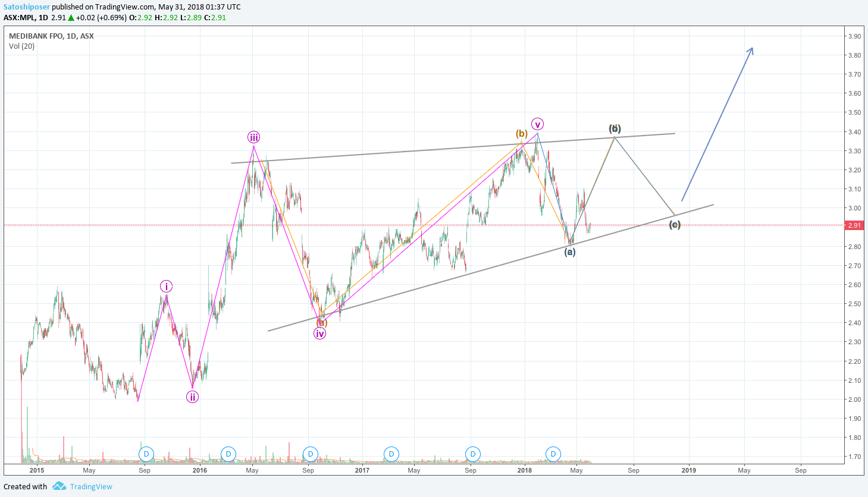Click the H:2.92 high value
The image size is (868, 497).
pyautogui.click(x=166, y=18)
